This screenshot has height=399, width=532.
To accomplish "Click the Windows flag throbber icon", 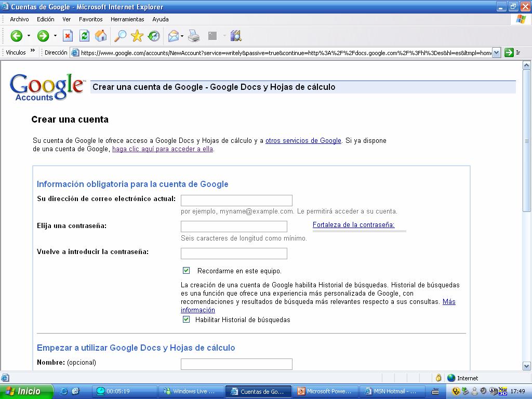I will [x=521, y=19].
